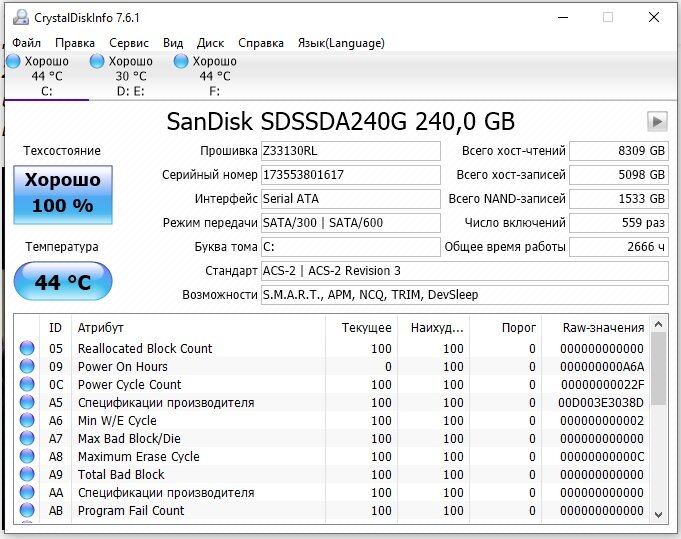Click the blue status orb for disk C:
Screen dimensions: 681x539
(x=13, y=61)
